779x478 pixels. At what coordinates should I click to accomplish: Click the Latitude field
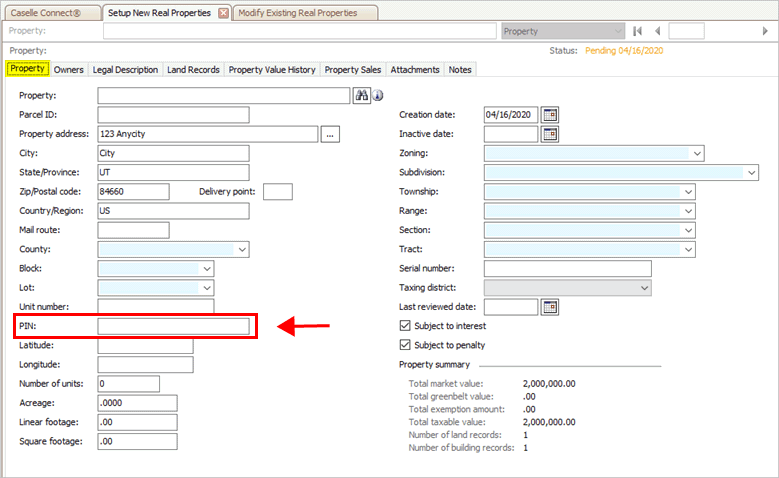[146, 346]
